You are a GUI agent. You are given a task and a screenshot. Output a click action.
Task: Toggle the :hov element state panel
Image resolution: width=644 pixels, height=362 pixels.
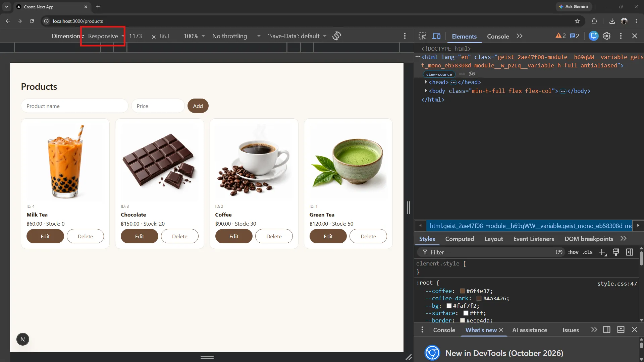tap(573, 252)
